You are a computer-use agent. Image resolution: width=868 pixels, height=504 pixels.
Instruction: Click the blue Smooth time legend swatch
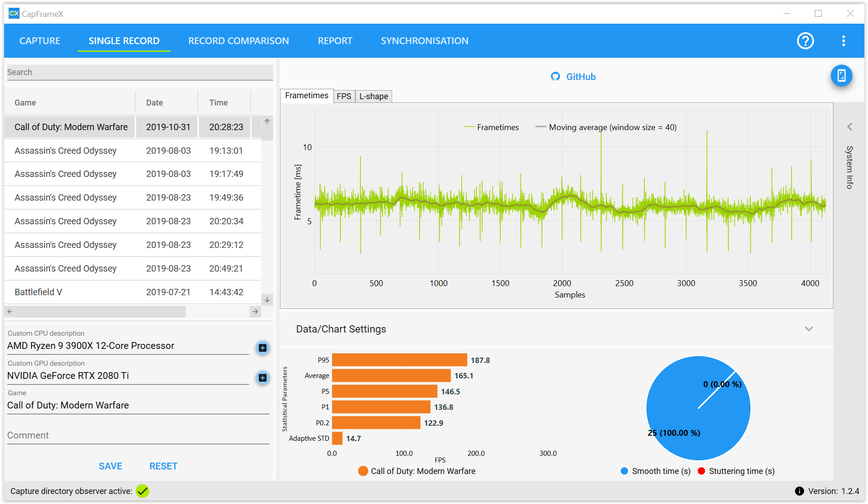(624, 471)
